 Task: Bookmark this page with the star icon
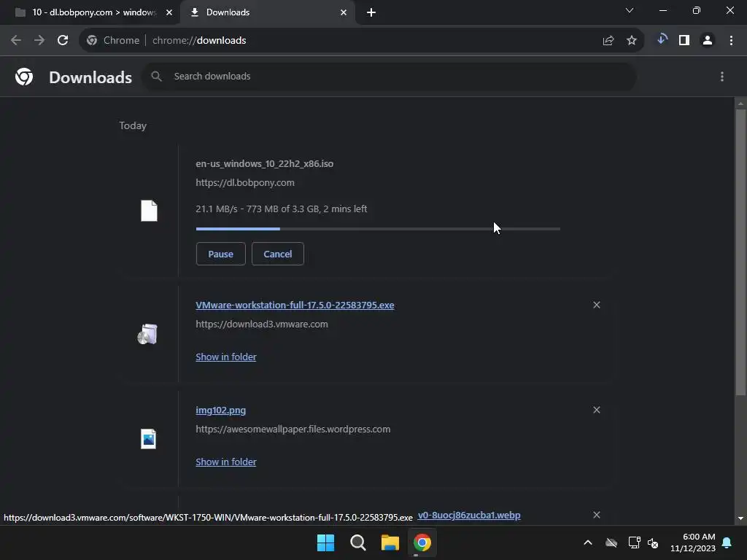coord(632,41)
